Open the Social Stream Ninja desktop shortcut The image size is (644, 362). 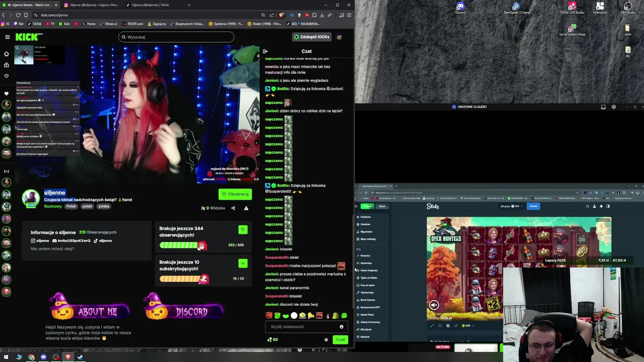[572, 29]
